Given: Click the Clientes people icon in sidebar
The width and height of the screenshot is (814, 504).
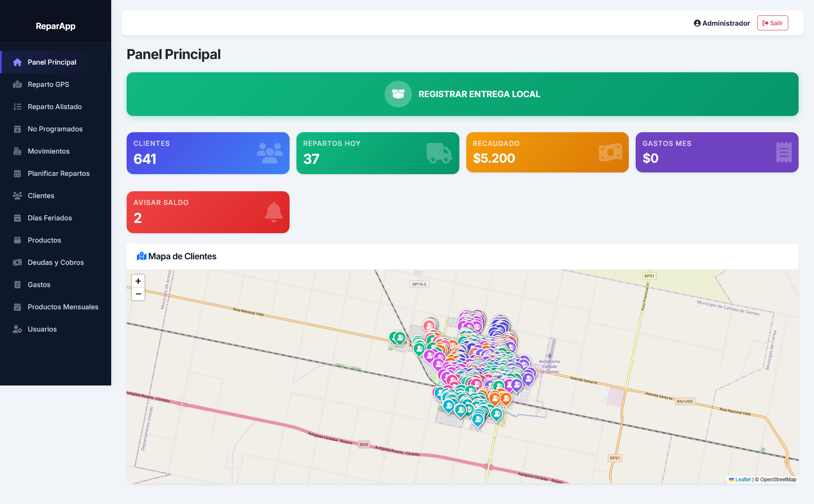Looking at the screenshot, I should (18, 196).
